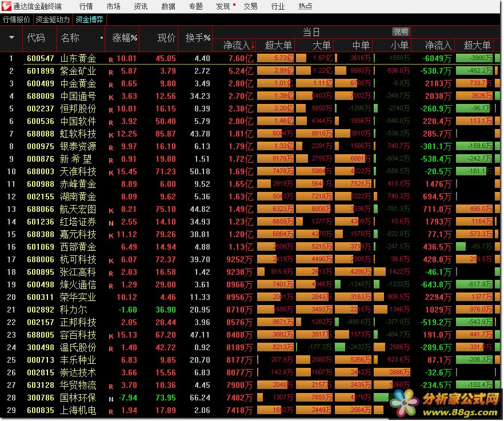
Task: Sort by the 代码 column header
Action: (36, 38)
